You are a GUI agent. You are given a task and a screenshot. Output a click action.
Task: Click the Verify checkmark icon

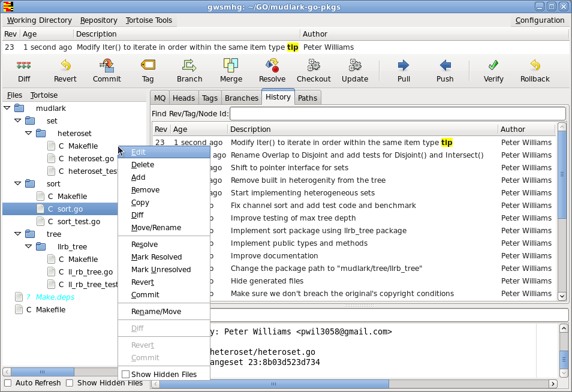[493, 65]
